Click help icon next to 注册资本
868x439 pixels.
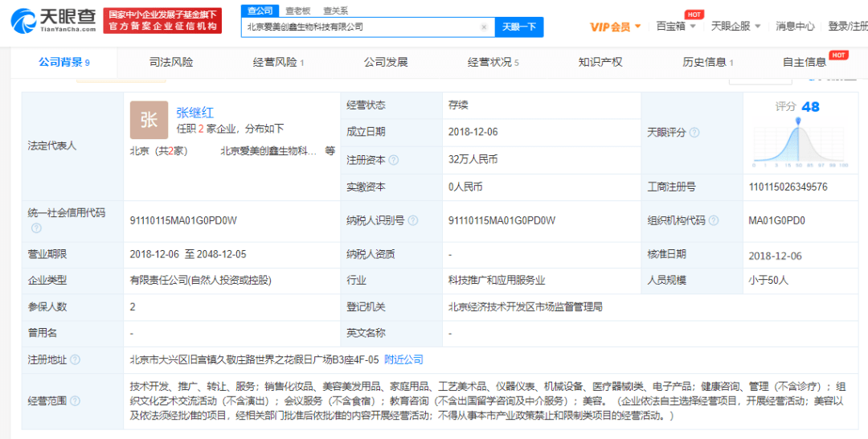(x=394, y=160)
